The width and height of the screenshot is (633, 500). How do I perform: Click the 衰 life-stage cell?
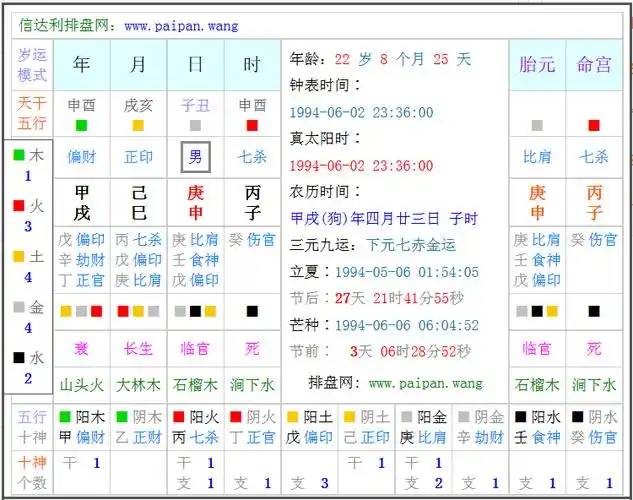[x=82, y=349]
